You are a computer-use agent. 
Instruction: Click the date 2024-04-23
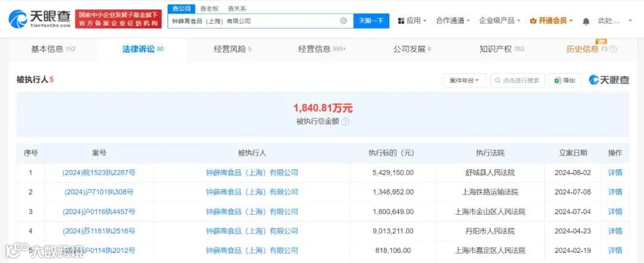pos(572,231)
